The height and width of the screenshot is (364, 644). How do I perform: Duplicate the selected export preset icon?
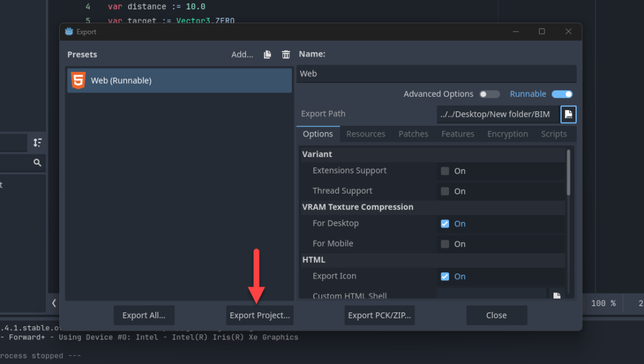267,55
